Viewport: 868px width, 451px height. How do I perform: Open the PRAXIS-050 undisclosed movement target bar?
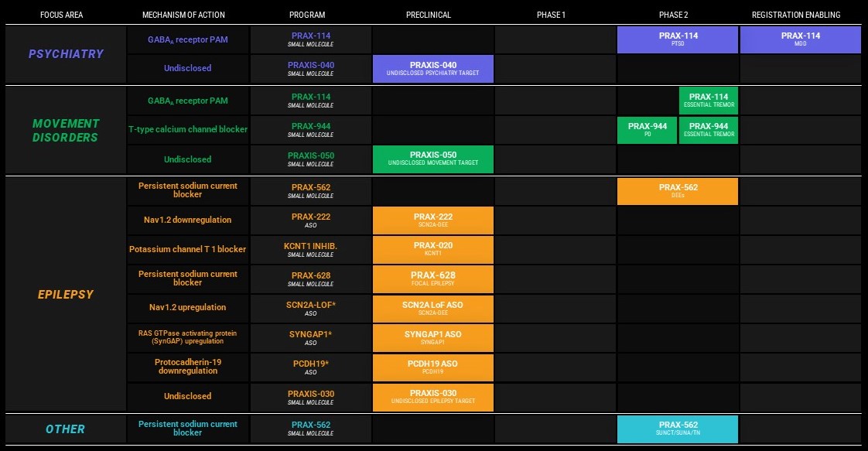[x=432, y=159]
